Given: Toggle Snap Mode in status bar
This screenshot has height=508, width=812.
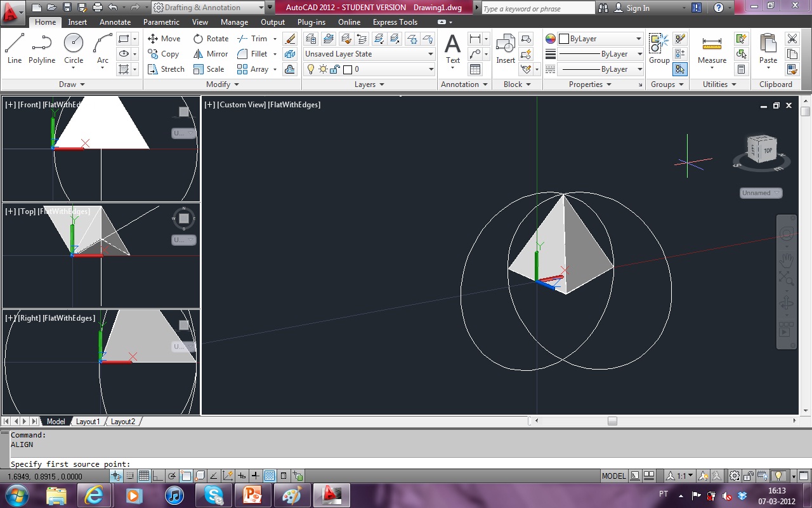Looking at the screenshot, I should tap(130, 476).
